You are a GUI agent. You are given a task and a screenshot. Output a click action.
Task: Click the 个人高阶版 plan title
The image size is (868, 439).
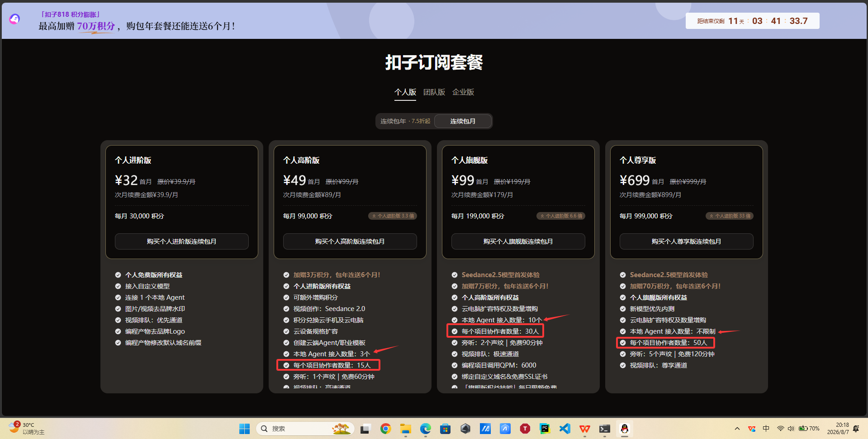point(301,160)
